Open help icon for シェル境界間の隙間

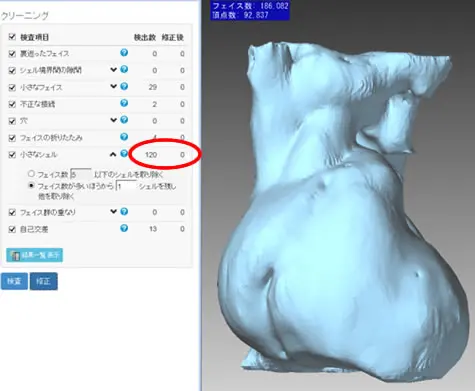tap(124, 69)
